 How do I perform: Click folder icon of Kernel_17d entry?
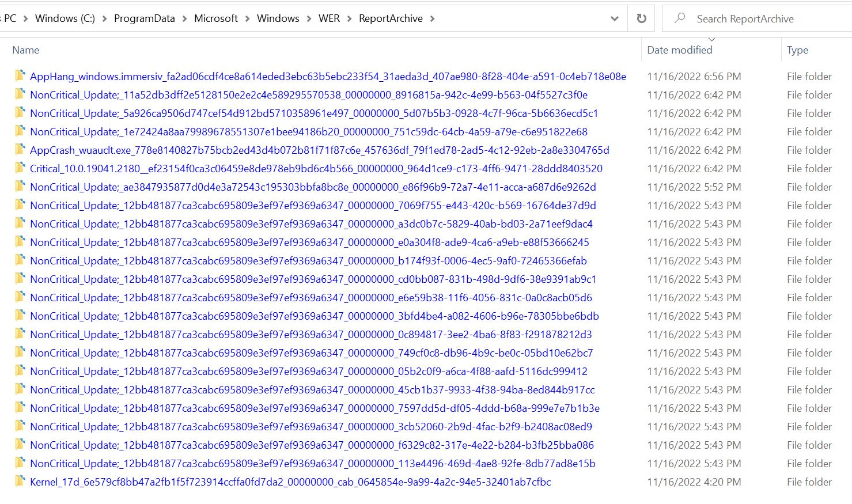click(20, 482)
